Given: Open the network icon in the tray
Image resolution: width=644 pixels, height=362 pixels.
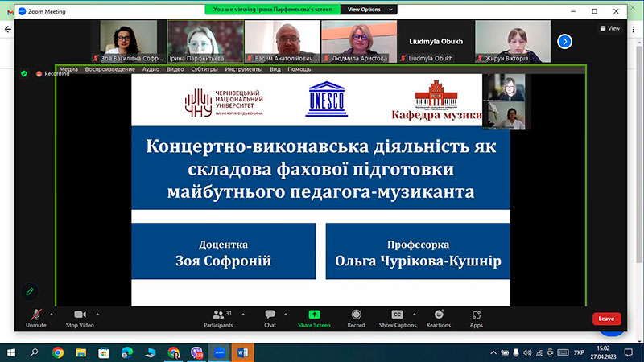Looking at the screenshot, I should coord(539,352).
